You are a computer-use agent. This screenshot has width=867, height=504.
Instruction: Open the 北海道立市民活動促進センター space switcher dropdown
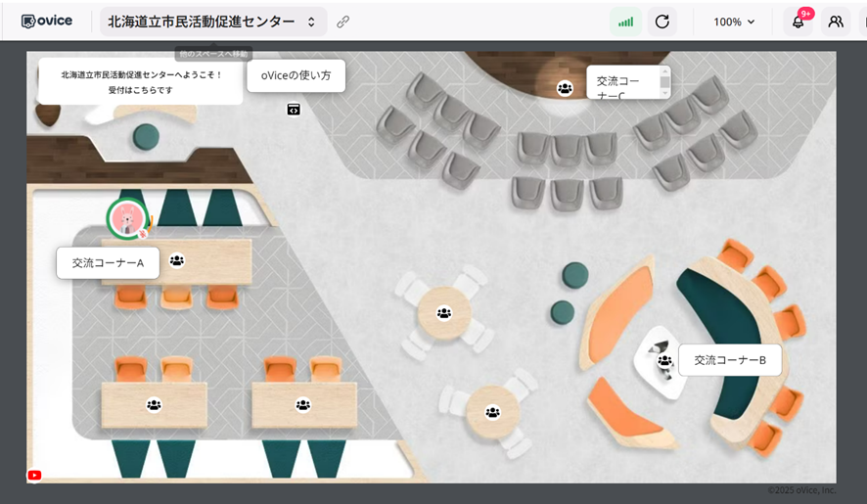point(213,22)
